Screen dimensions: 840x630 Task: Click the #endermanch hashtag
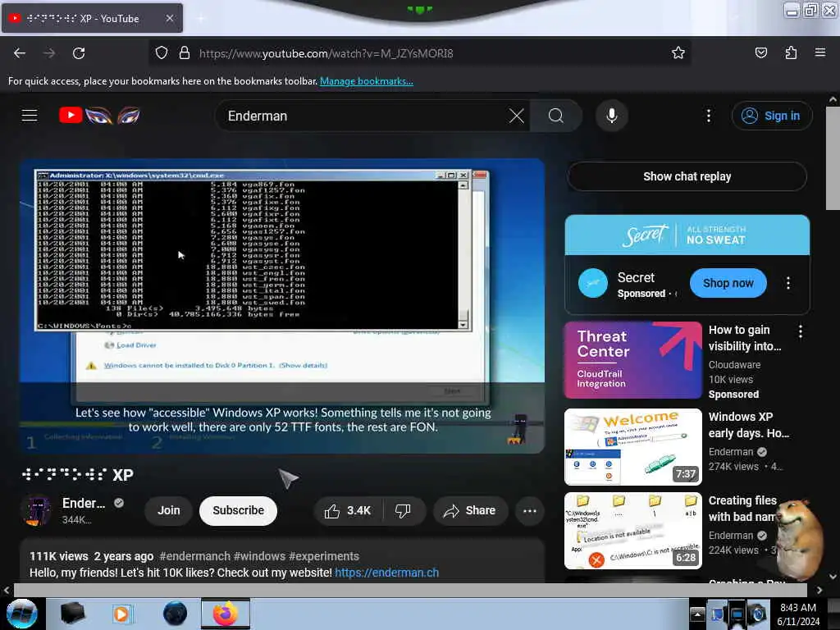(x=195, y=556)
